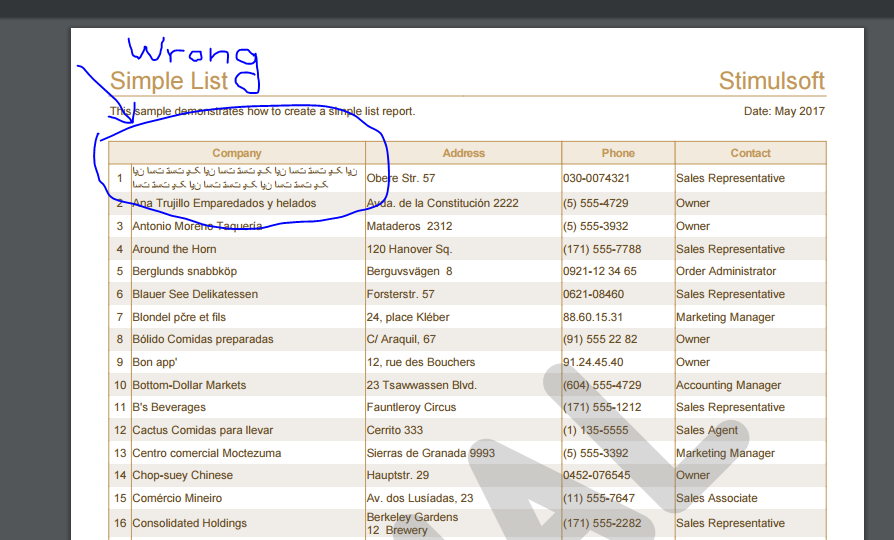The height and width of the screenshot is (540, 894).
Task: Click the Address column header
Action: [x=464, y=153]
